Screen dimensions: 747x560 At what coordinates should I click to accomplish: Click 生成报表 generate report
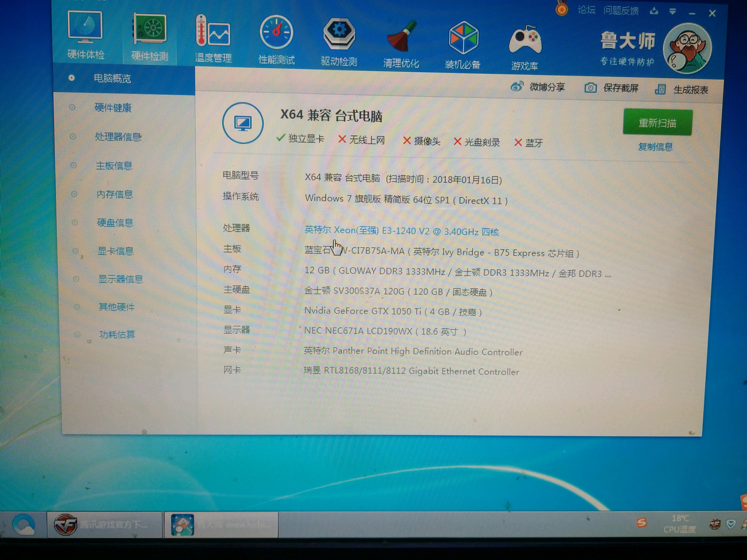pos(681,90)
